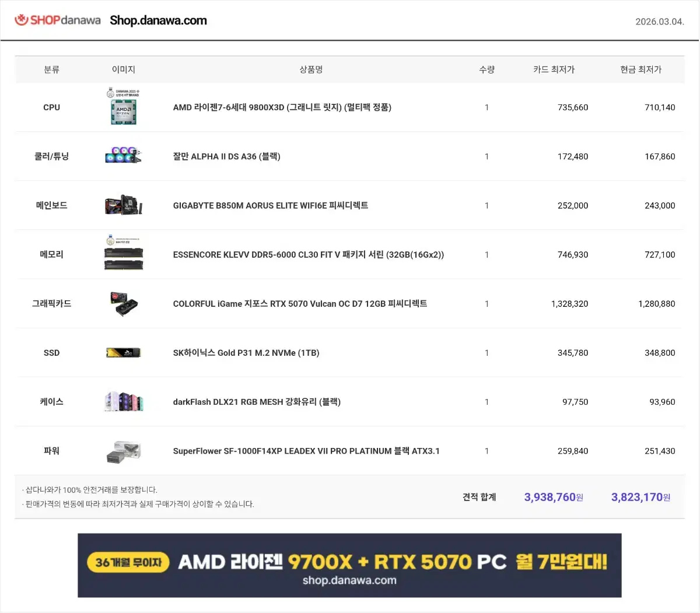Open the ESSENCORE KLEVV DDR5-6000 product link
Screen dimensions: 700x613
(309, 254)
